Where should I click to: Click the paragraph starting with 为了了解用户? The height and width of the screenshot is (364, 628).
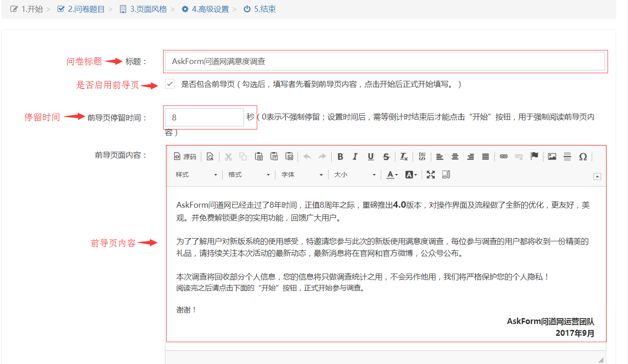(383, 247)
